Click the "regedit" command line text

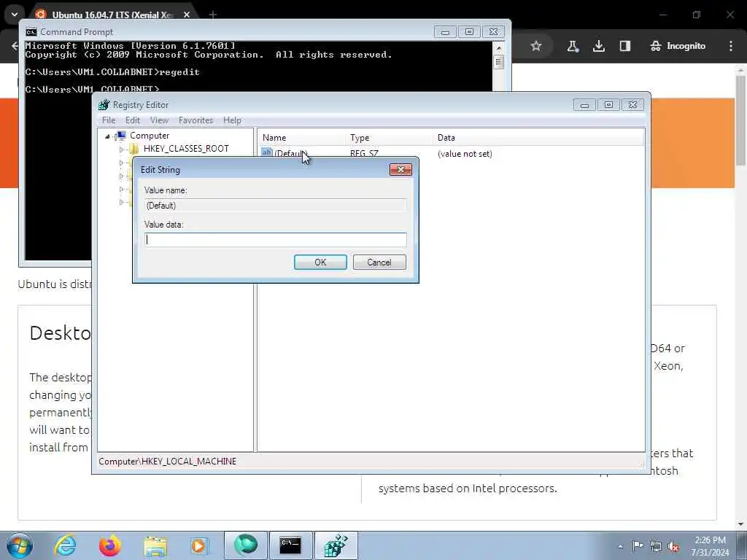[179, 72]
